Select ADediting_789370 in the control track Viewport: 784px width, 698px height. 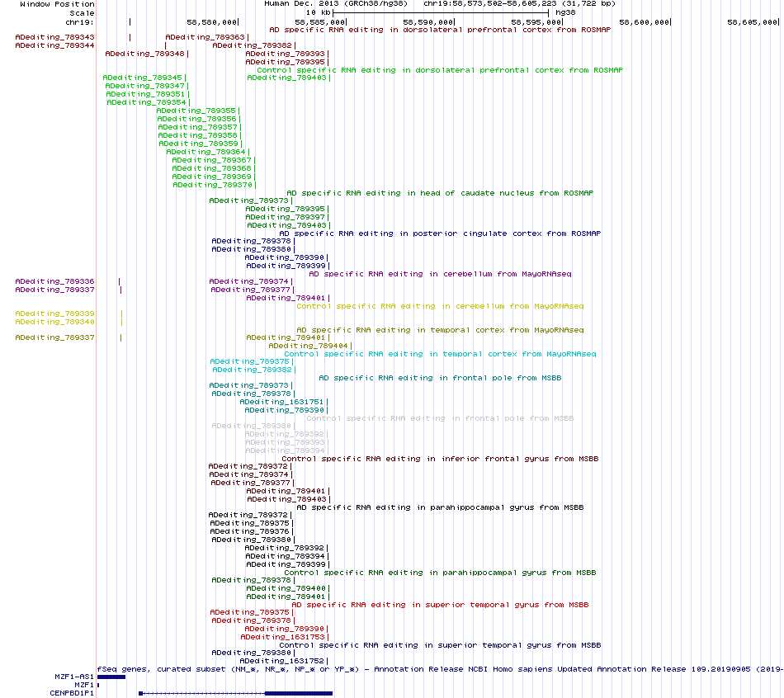212,185
